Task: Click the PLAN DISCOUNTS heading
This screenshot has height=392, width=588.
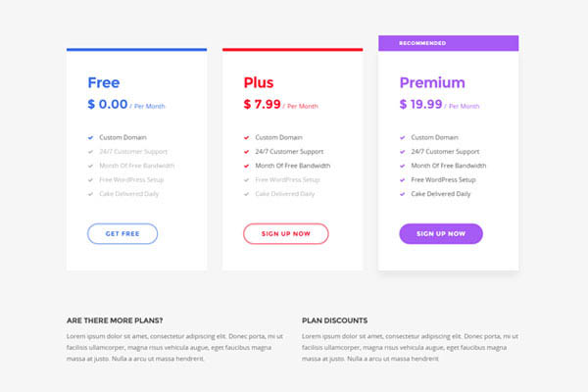Action: 334,320
